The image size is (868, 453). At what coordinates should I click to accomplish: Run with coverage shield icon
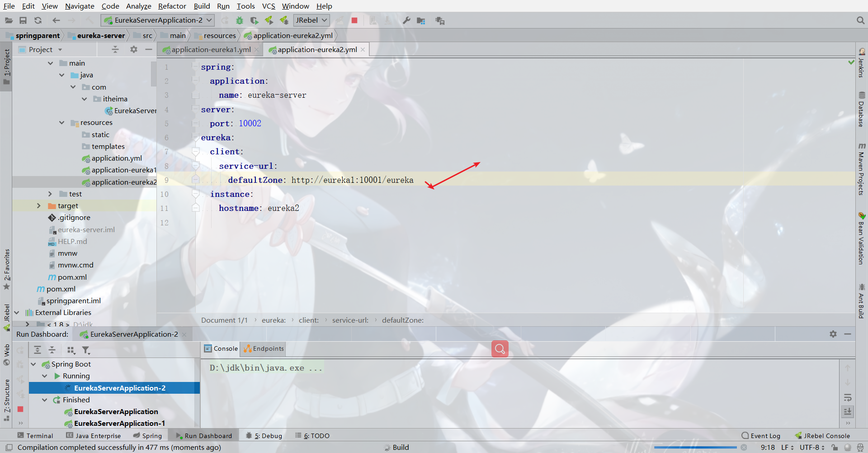click(x=254, y=20)
